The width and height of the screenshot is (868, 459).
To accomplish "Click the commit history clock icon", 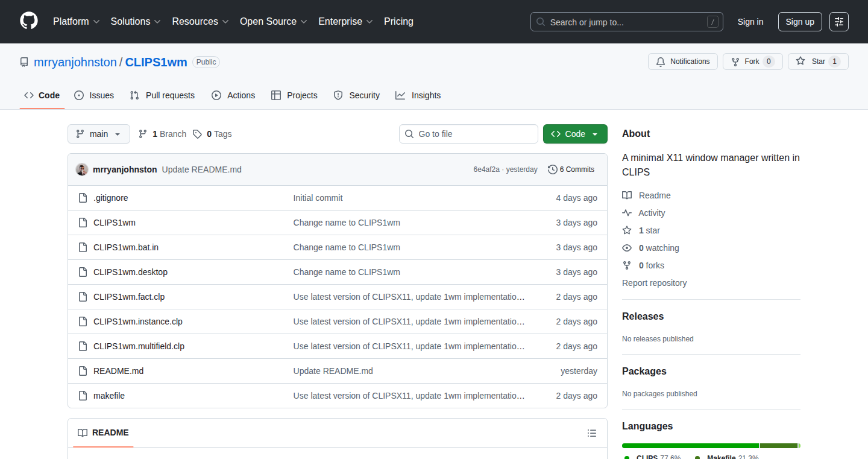I will tap(552, 169).
